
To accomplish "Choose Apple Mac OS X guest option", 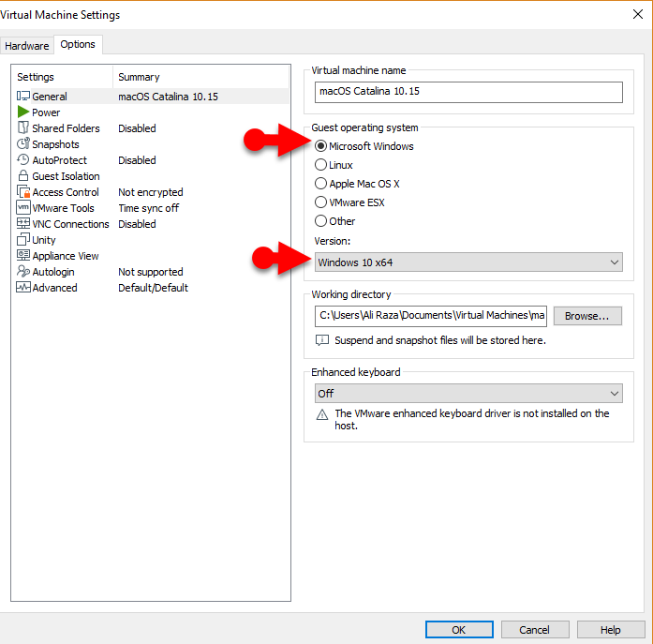I will click(x=321, y=184).
